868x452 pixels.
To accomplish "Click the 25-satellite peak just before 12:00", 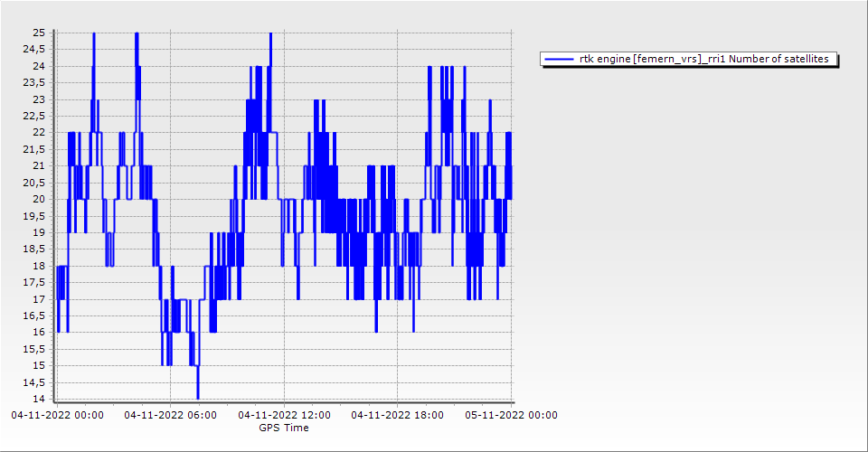I will tap(270, 34).
